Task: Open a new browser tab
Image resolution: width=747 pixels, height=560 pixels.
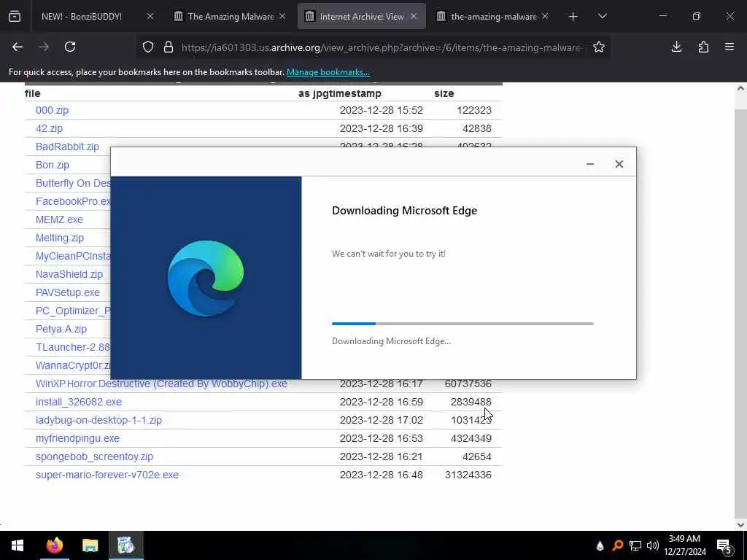Action: tap(573, 17)
